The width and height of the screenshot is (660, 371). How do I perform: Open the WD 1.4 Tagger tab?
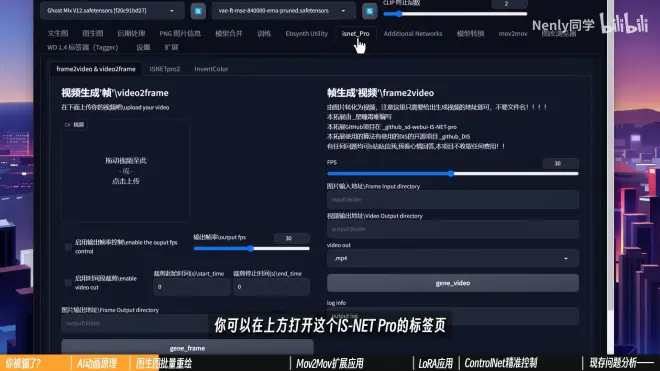pyautogui.click(x=82, y=48)
